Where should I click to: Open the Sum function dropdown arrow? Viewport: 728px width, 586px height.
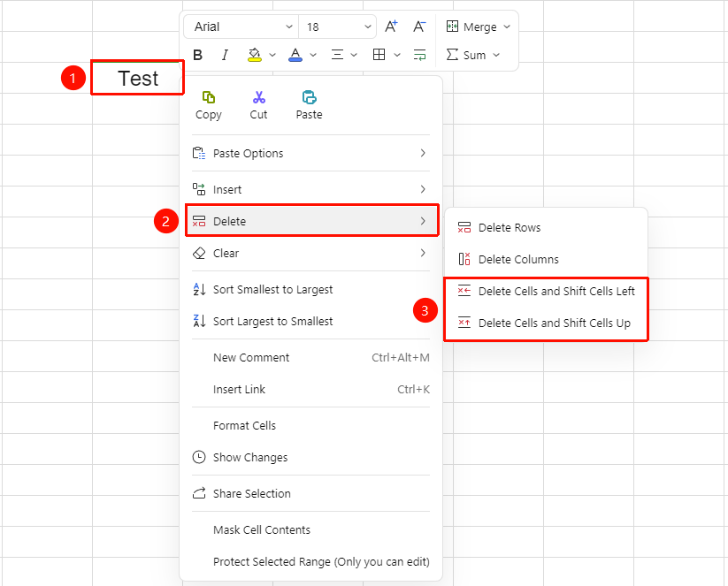(496, 55)
